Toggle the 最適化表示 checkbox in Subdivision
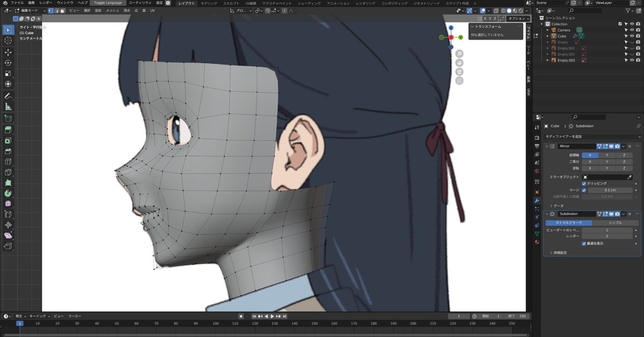 tap(584, 243)
